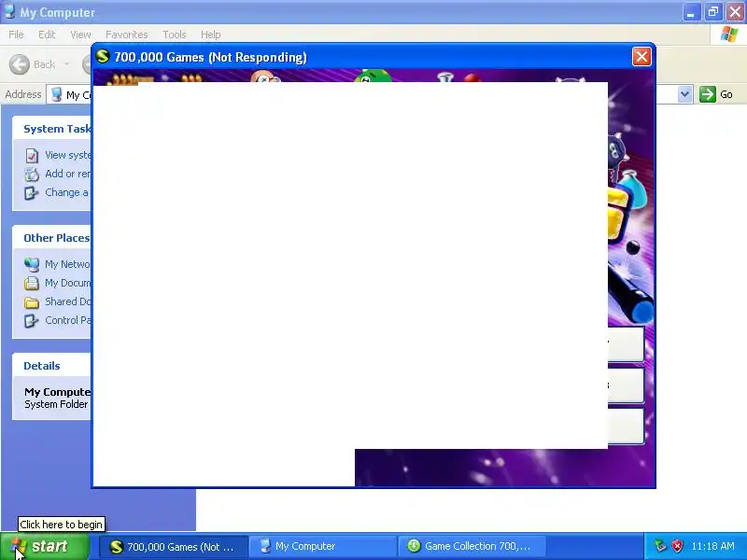747x560 pixels.
Task: Collapse the Other Places panel header
Action: point(51,238)
